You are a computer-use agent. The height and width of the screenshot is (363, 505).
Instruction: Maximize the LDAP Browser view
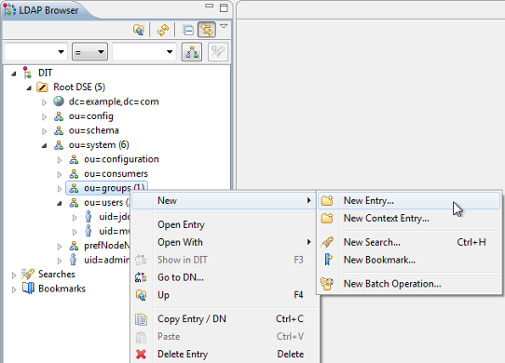coord(224,8)
